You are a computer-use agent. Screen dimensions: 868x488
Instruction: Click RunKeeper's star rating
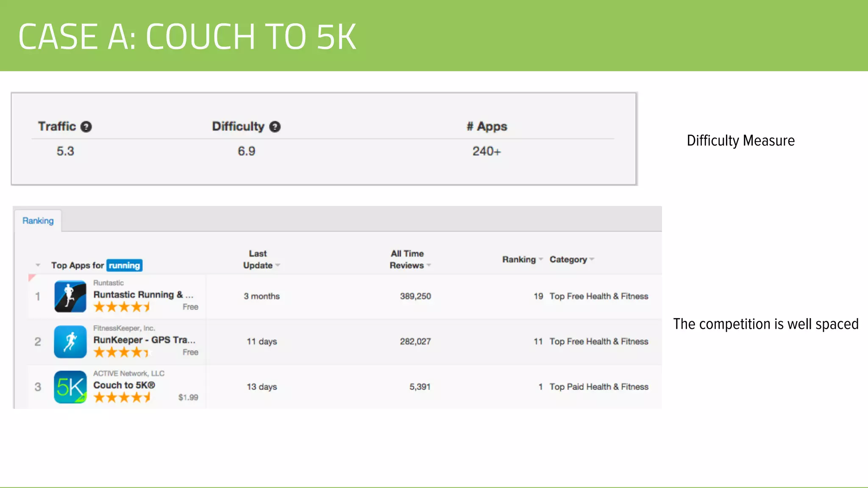coord(122,352)
